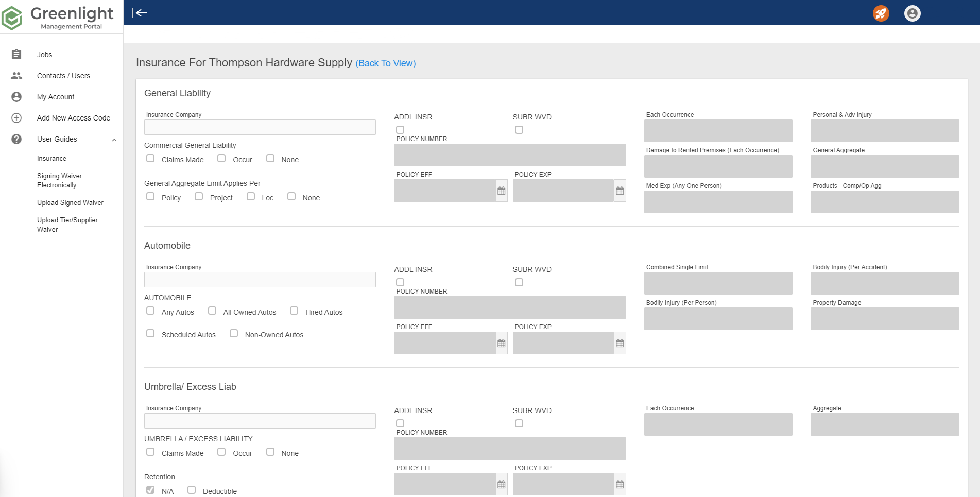Viewport: 980px width, 497px height.
Task: Collapse the sidebar with the arrow icon
Action: click(x=140, y=13)
